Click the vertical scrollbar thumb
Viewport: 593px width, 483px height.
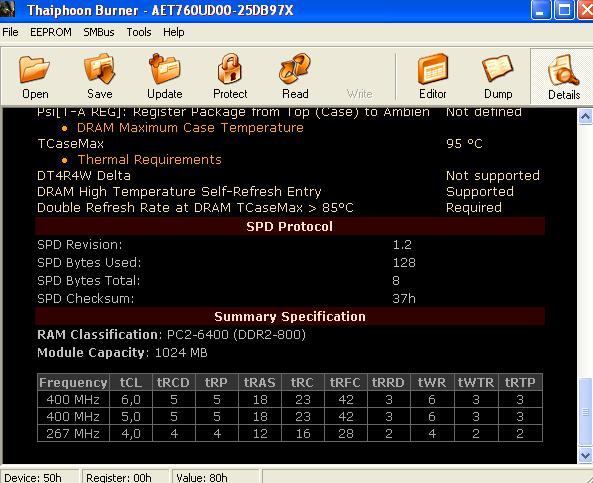click(x=585, y=412)
